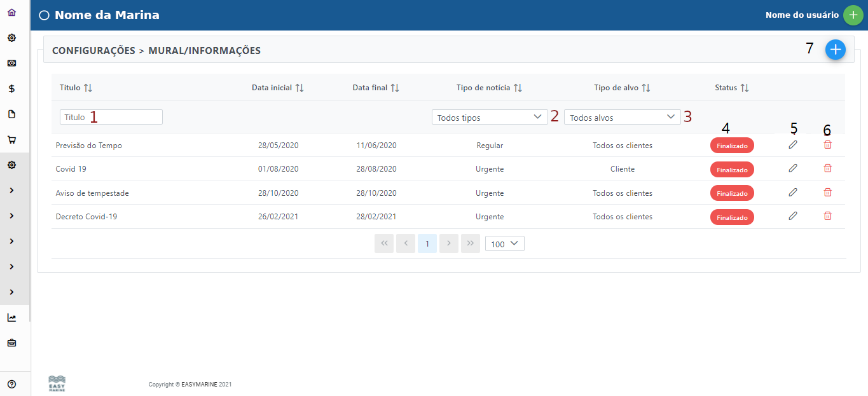868x396 pixels.
Task: Click the home icon in the sidebar
Action: [11, 13]
